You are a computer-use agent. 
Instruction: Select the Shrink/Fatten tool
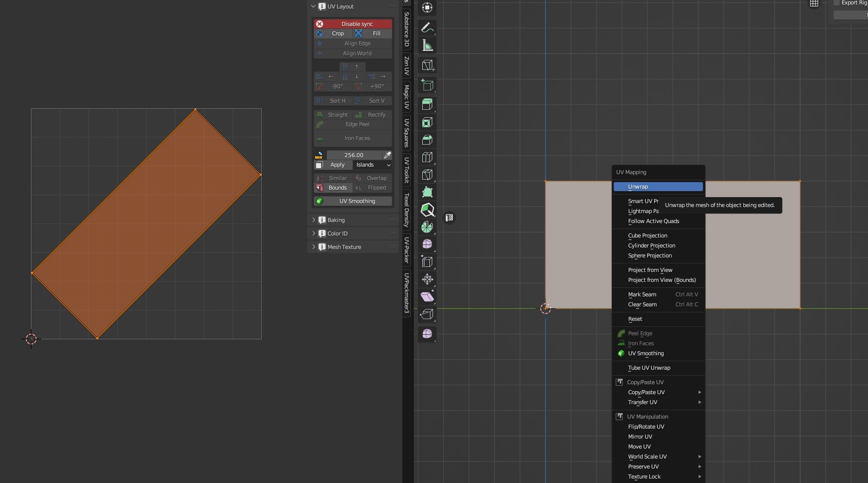[x=427, y=279]
